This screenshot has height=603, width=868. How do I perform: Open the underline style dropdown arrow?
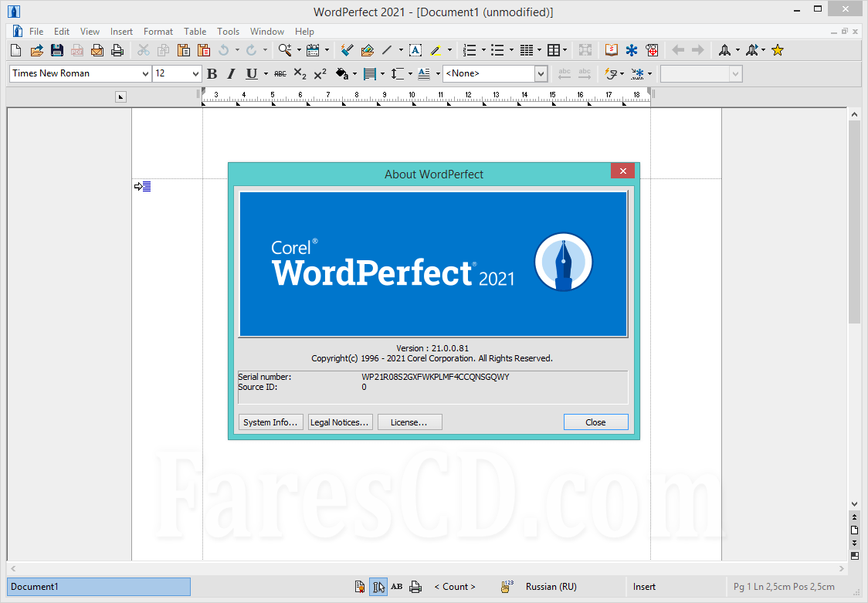click(266, 73)
